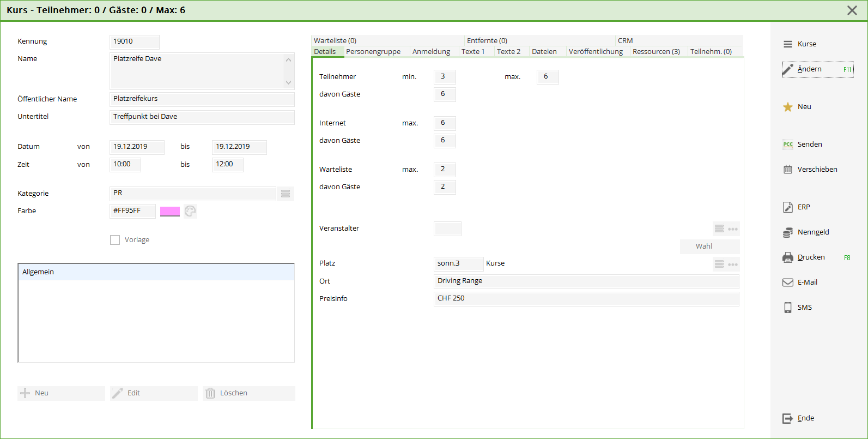The image size is (868, 439).
Task: Click the Ende button
Action: 799,418
